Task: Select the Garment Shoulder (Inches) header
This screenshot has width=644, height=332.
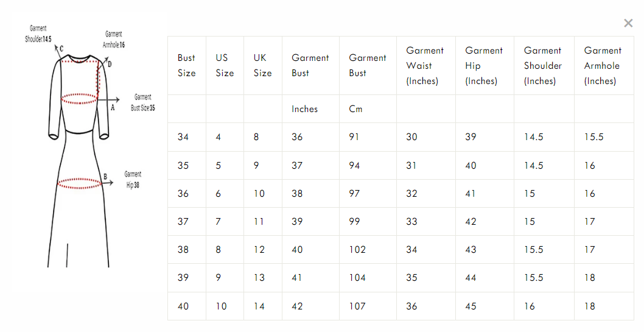Action: pyautogui.click(x=543, y=65)
